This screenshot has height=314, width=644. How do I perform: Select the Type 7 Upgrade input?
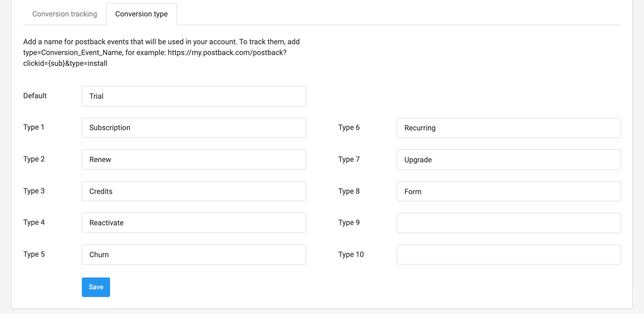pyautogui.click(x=509, y=160)
